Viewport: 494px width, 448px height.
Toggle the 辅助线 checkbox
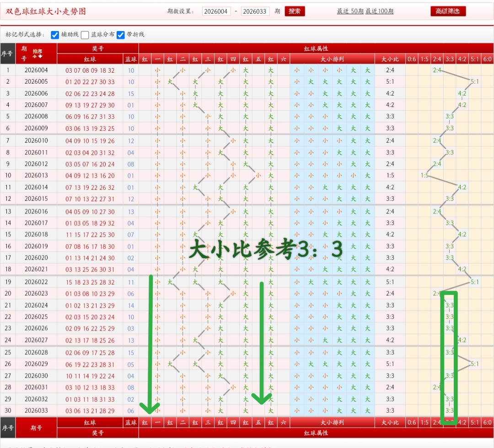[x=55, y=35]
